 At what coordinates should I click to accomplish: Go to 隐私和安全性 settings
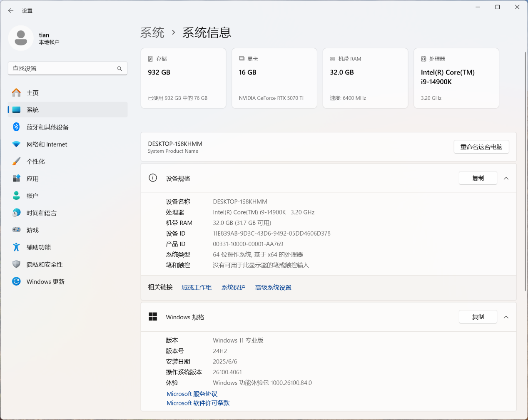coord(67,265)
